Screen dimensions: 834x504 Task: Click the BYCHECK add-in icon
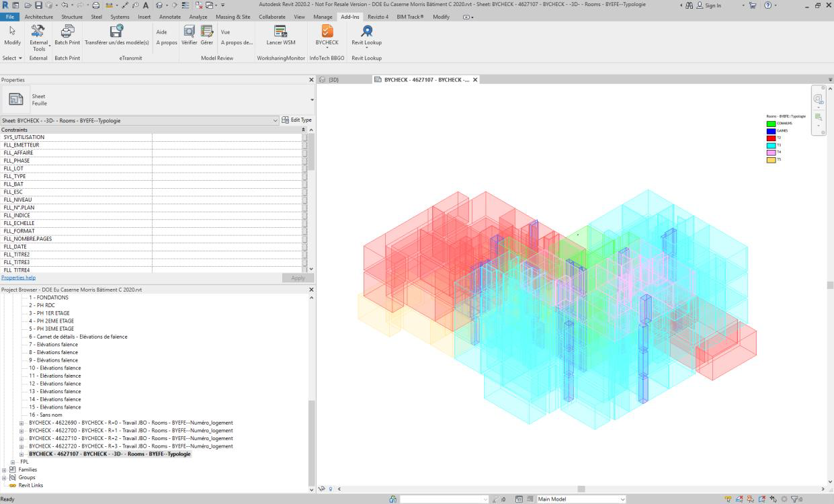(x=327, y=32)
